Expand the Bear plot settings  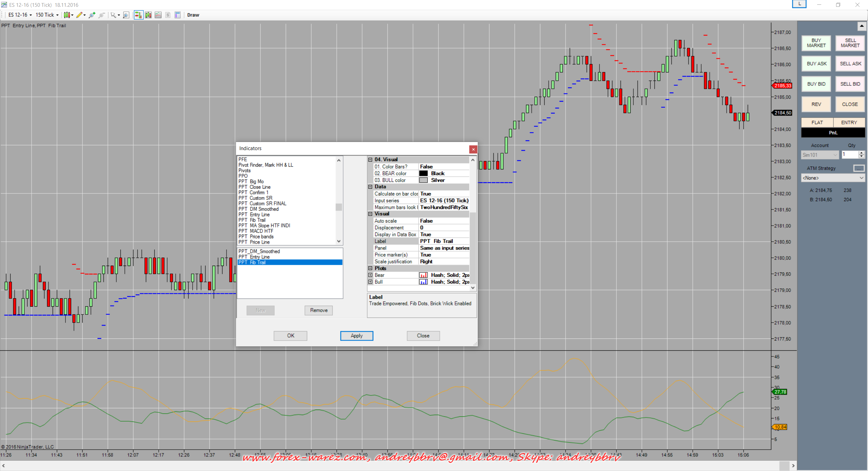pyautogui.click(x=370, y=275)
